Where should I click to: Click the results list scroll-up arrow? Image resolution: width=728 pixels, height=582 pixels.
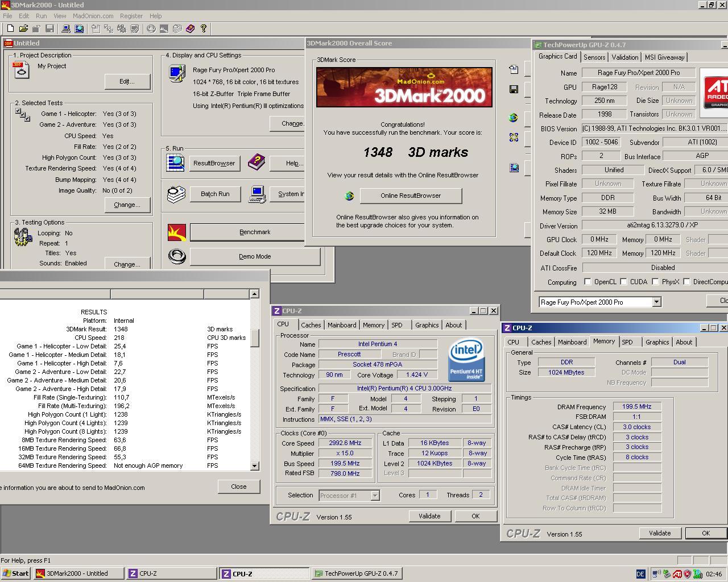(254, 294)
